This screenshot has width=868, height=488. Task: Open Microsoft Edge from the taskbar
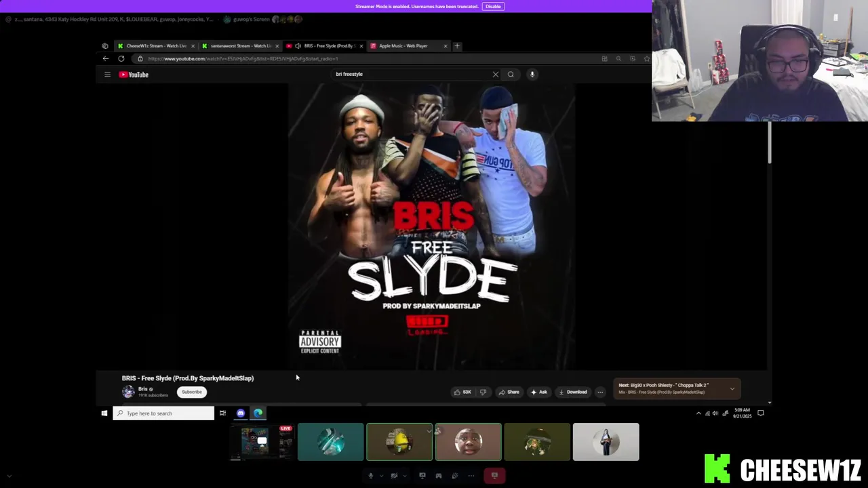pos(258,413)
